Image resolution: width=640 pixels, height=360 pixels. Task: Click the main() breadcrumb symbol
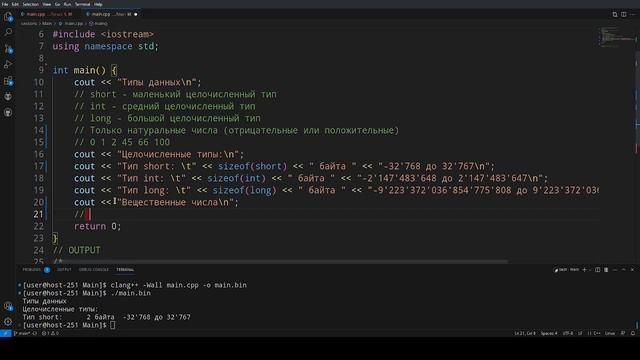point(98,24)
